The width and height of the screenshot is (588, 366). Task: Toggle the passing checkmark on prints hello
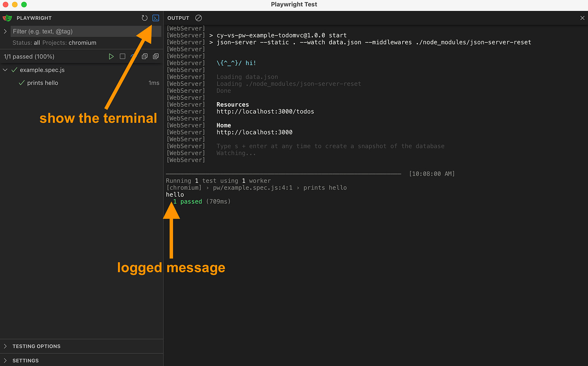[22, 83]
